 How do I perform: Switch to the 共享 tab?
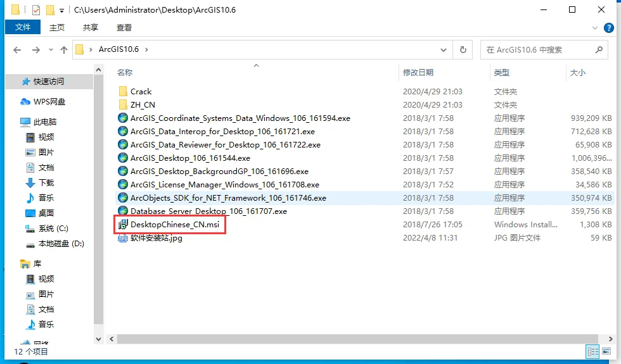coord(90,28)
